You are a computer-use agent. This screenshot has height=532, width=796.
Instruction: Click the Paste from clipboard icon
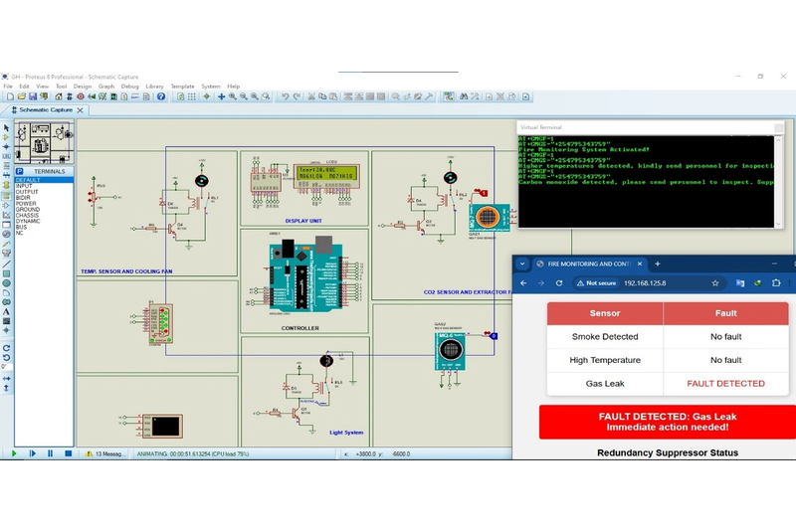coord(333,96)
